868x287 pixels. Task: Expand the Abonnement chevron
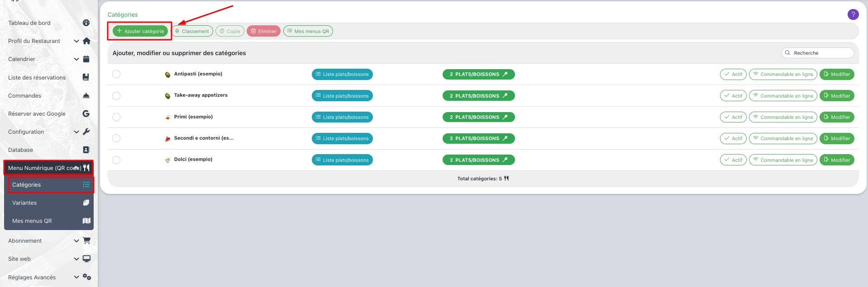76,241
